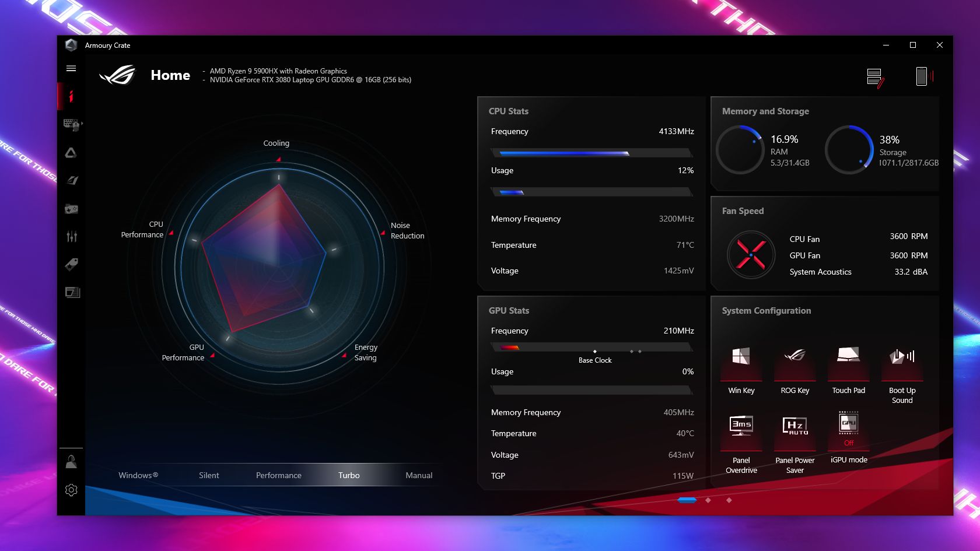
Task: Select the Manual performance mode
Action: (x=419, y=475)
